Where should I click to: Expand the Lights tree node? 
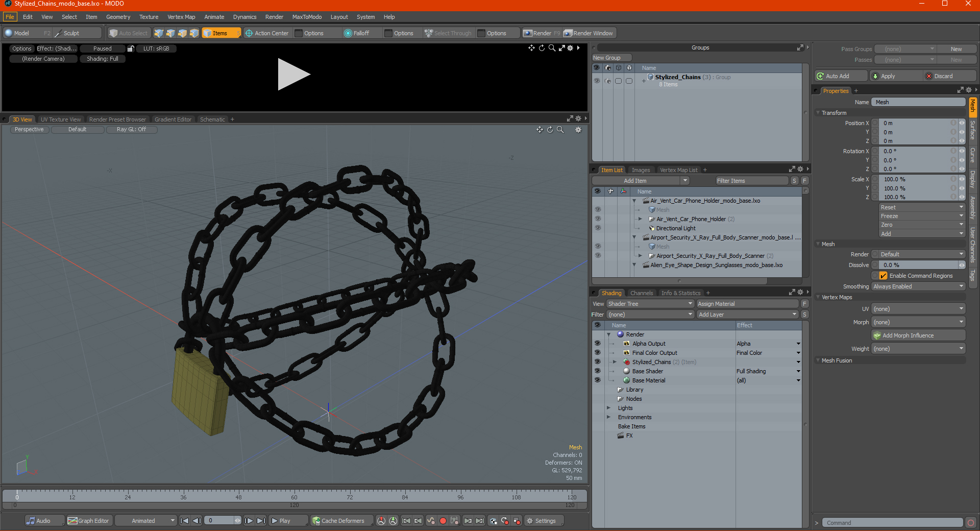click(608, 408)
